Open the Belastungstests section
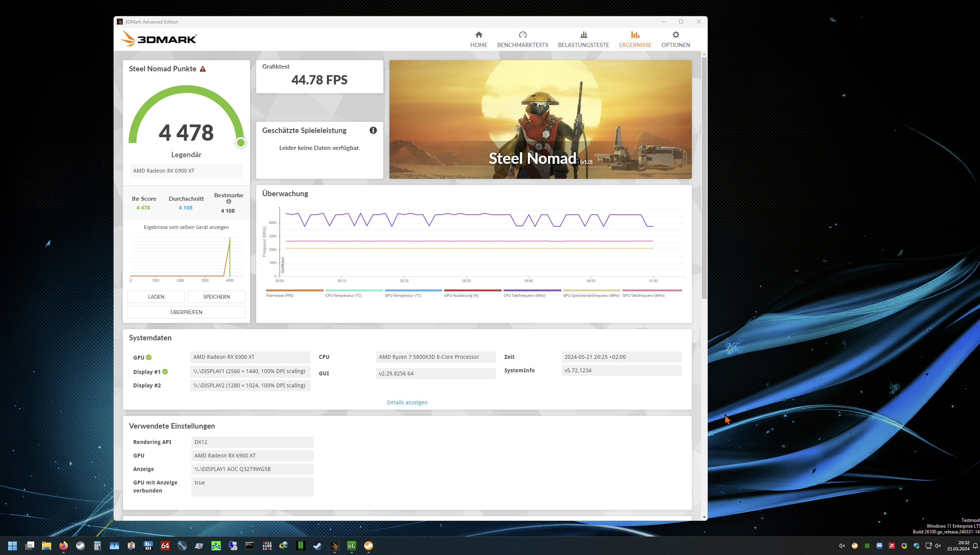 coord(583,39)
